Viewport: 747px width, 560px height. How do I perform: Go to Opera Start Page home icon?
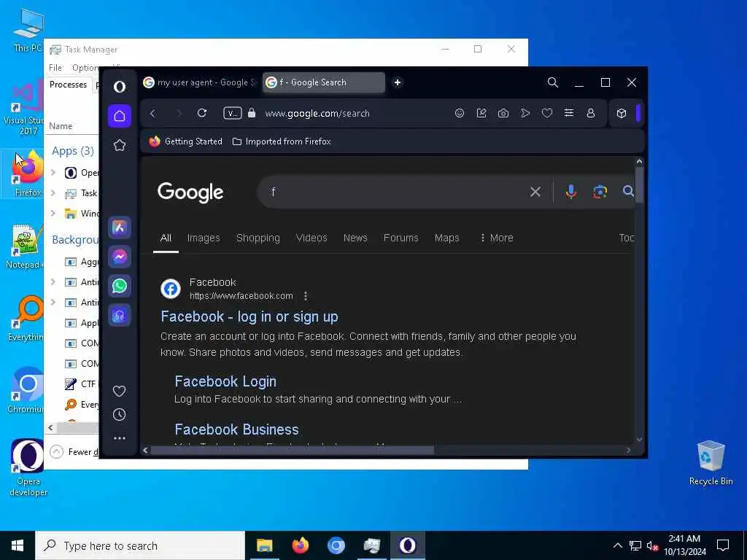[x=120, y=116]
